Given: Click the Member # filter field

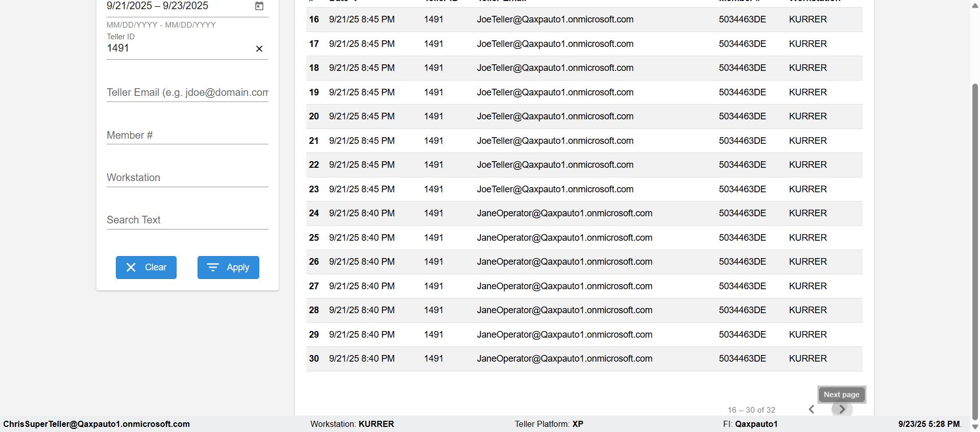Looking at the screenshot, I should point(187,136).
